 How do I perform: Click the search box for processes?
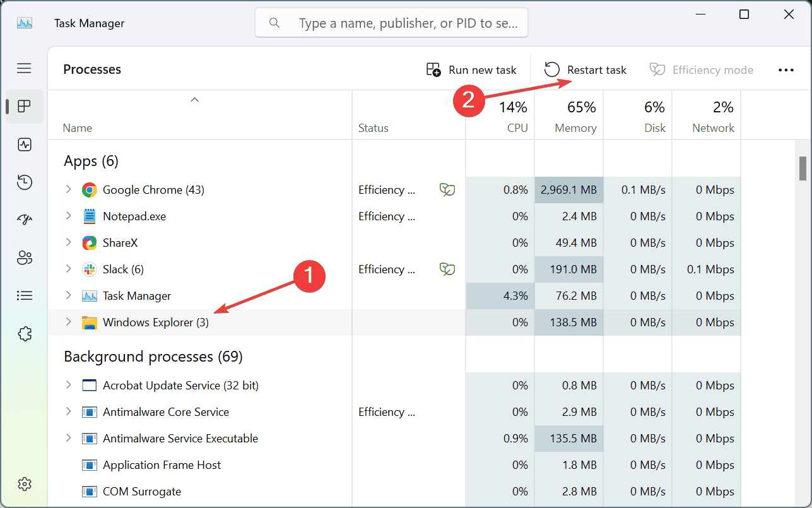pos(391,23)
